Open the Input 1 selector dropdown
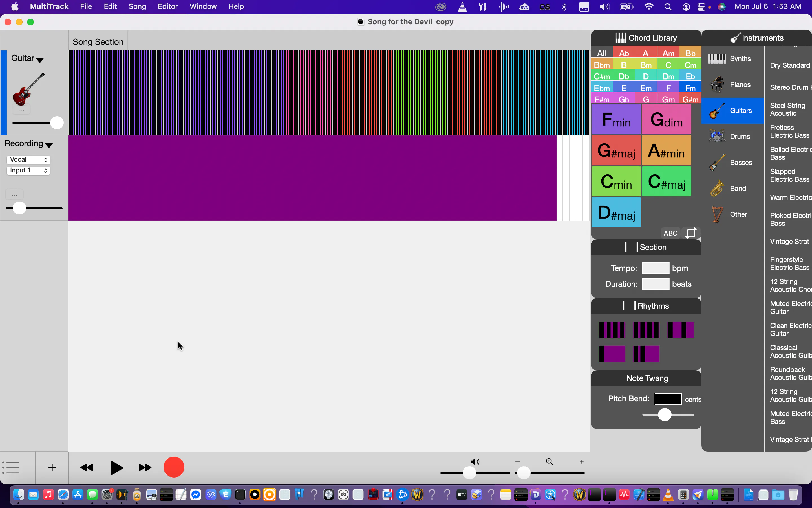Viewport: 812px width, 508px height. [x=28, y=170]
